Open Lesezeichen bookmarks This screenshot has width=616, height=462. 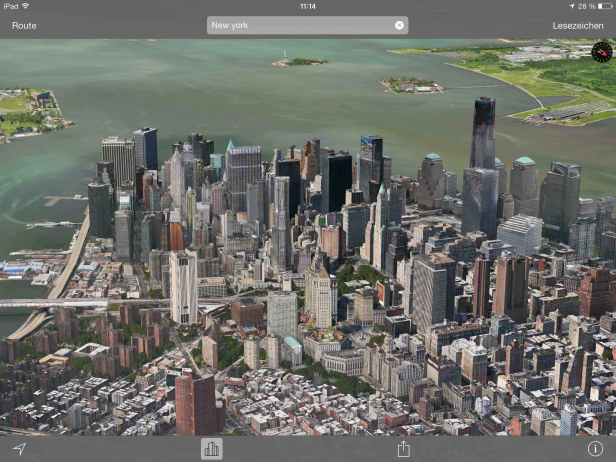click(x=578, y=26)
